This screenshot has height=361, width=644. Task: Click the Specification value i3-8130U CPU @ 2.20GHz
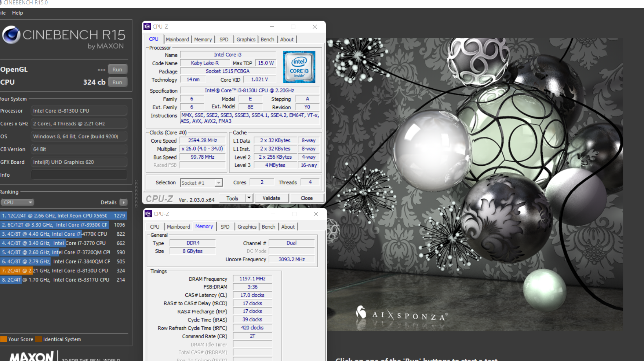[x=250, y=91]
